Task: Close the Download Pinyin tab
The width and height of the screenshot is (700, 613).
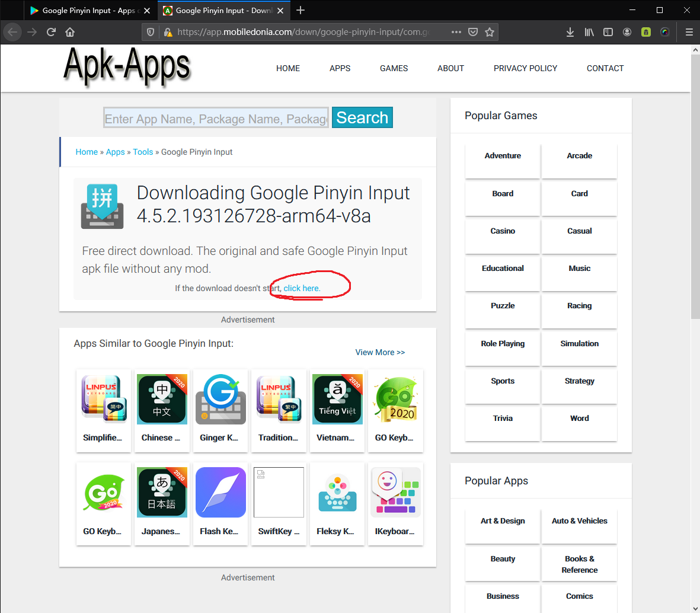Action: tap(280, 11)
